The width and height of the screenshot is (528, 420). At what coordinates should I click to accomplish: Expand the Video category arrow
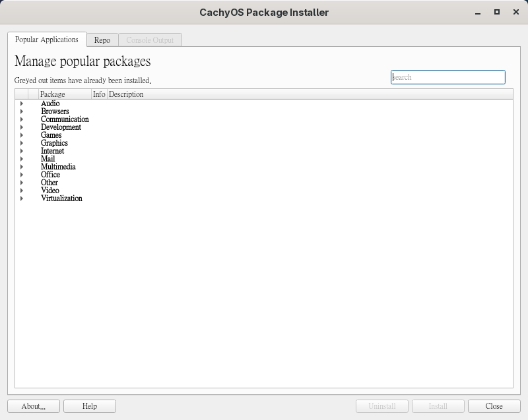point(22,191)
